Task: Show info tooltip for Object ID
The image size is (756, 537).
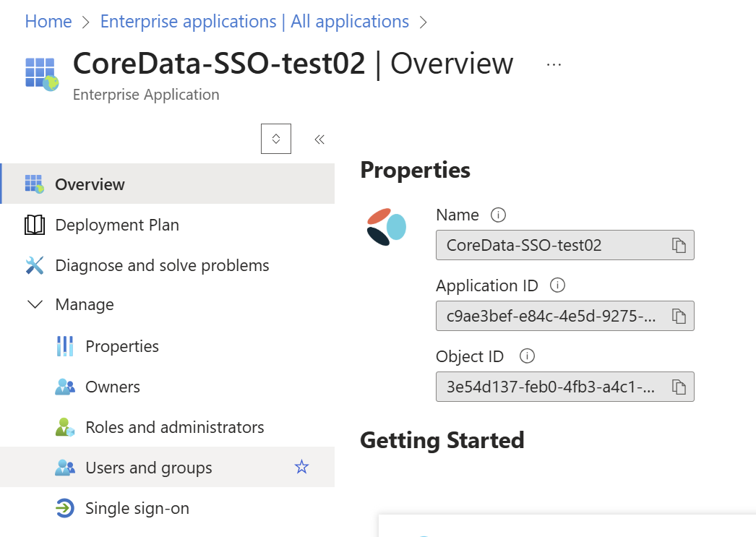Action: (528, 356)
